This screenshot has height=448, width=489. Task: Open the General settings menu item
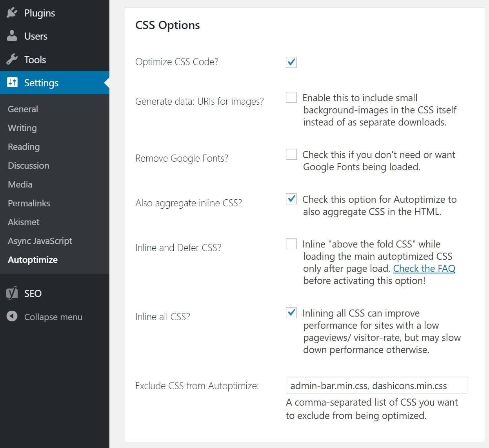click(x=23, y=109)
